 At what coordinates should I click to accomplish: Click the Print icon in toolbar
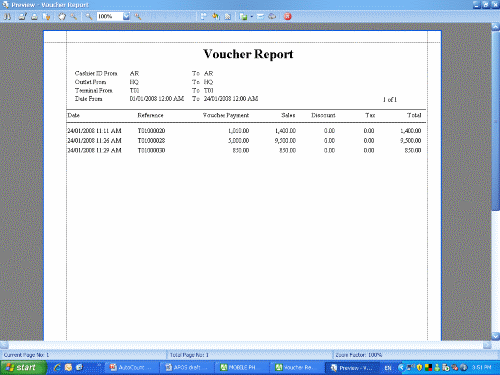[x=23, y=16]
